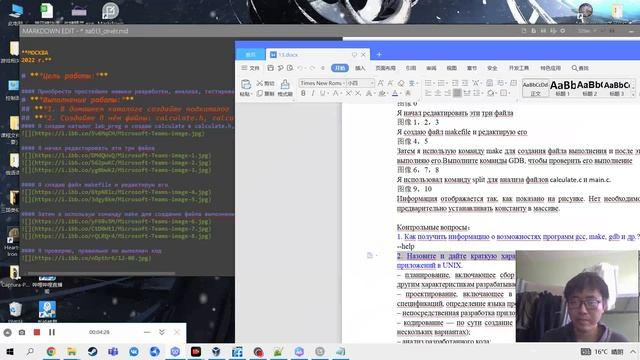Click the plus new tab button in WPS
This screenshot has height=360, width=640.
tap(379, 54)
